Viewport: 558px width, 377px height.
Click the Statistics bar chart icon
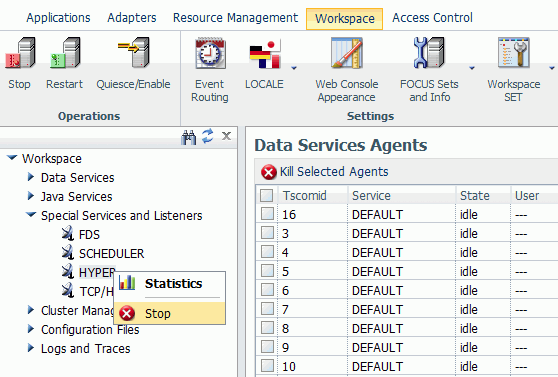click(127, 283)
